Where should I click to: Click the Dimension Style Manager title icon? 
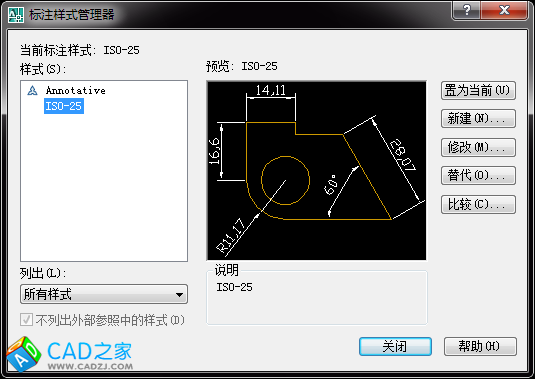pyautogui.click(x=16, y=15)
